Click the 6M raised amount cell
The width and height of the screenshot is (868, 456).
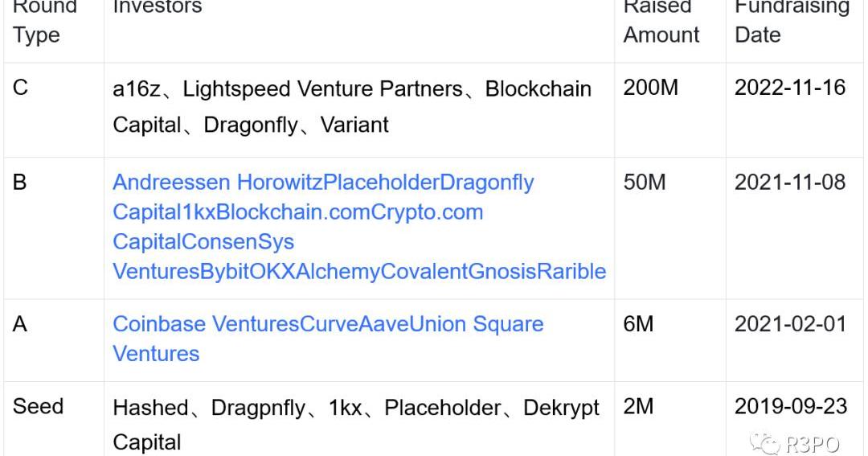coord(638,324)
